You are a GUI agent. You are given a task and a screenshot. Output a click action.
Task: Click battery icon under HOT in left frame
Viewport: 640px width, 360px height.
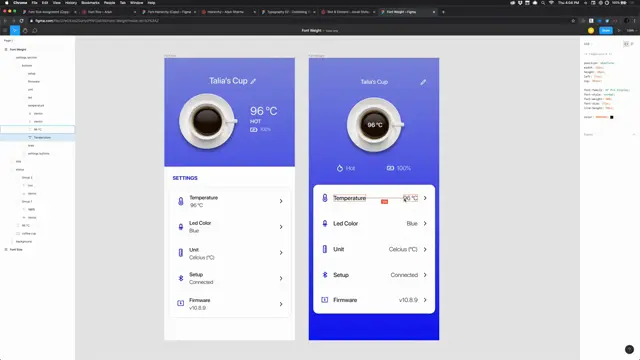tap(253, 129)
